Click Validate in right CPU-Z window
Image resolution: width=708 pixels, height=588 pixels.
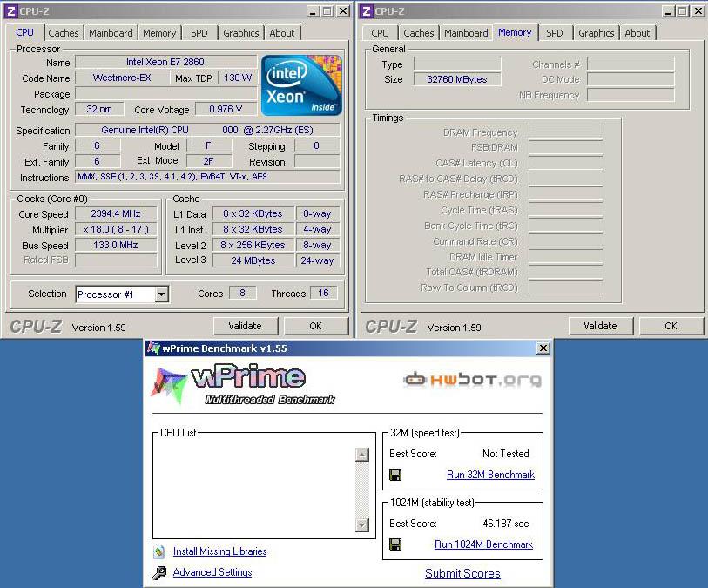(x=600, y=326)
